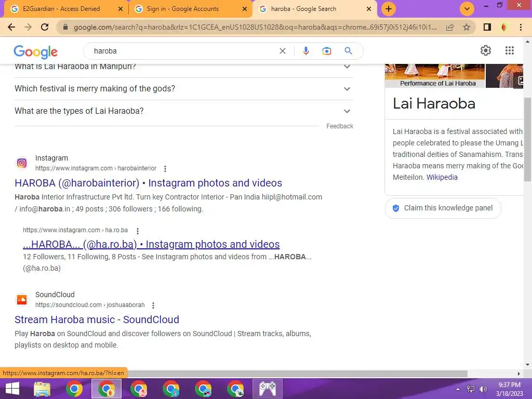Screen dimensions: 532x399
Task: Search by image with the camera icon
Action: tap(326, 51)
